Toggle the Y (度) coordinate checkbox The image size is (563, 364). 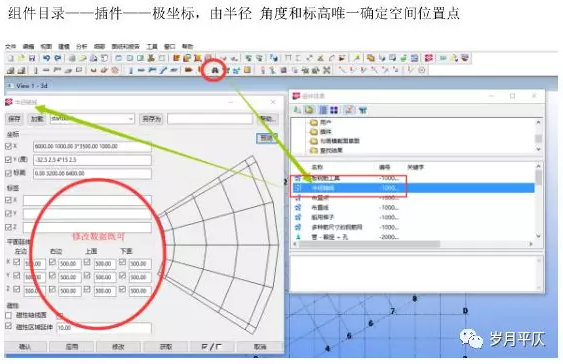[x=9, y=159]
